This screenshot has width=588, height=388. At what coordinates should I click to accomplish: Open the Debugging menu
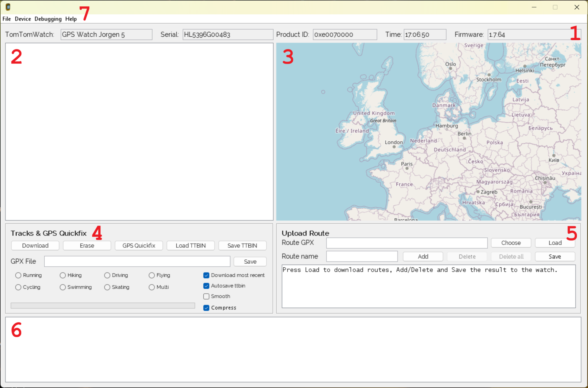click(x=48, y=19)
